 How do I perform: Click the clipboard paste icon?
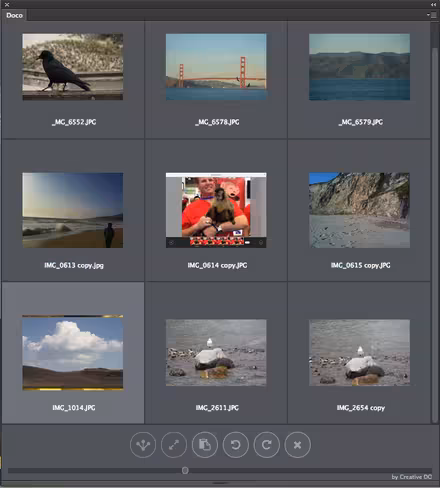tap(205, 445)
